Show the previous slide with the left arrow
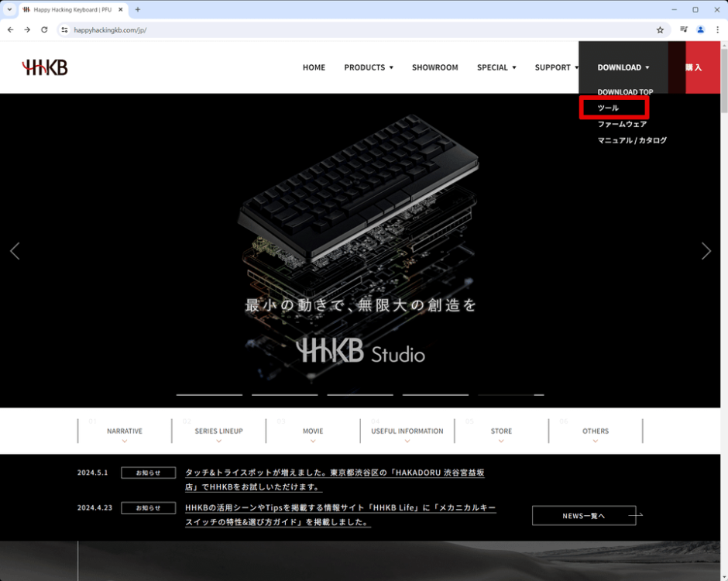 click(x=15, y=250)
